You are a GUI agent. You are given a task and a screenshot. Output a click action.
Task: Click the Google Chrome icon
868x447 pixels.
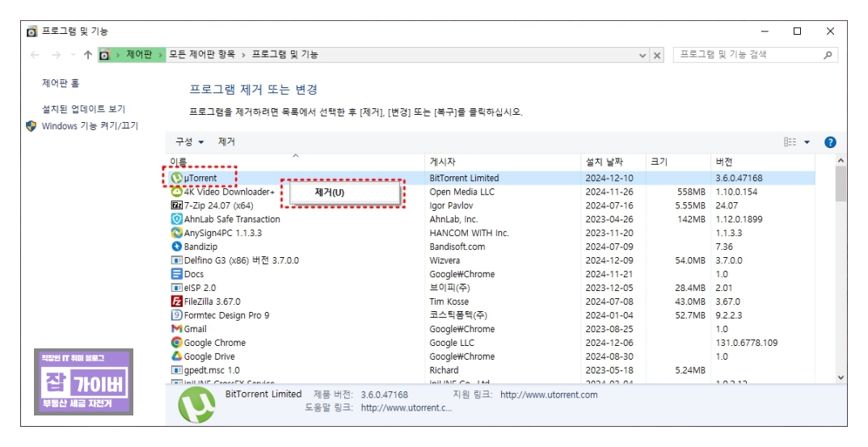click(176, 342)
